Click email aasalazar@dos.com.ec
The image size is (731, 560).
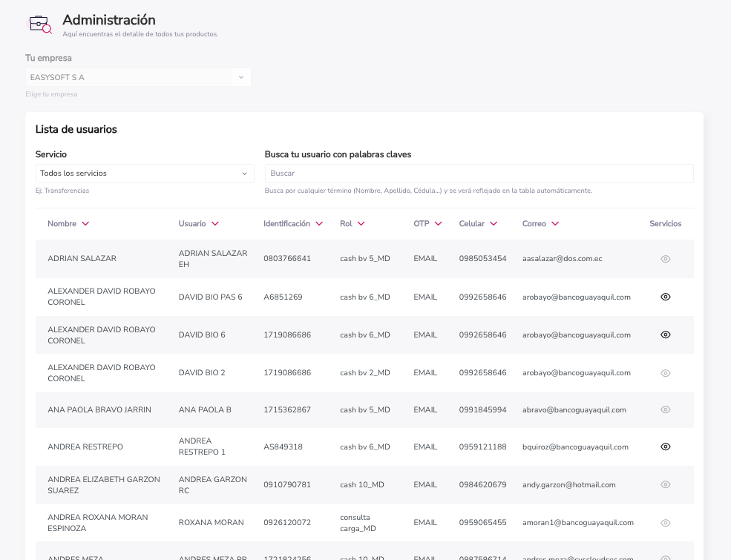(x=562, y=259)
